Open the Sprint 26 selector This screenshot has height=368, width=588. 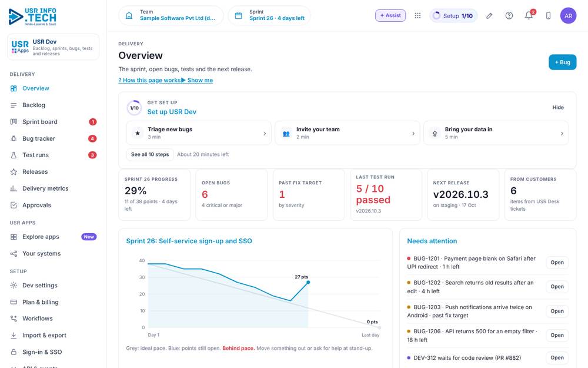pyautogui.click(x=269, y=16)
